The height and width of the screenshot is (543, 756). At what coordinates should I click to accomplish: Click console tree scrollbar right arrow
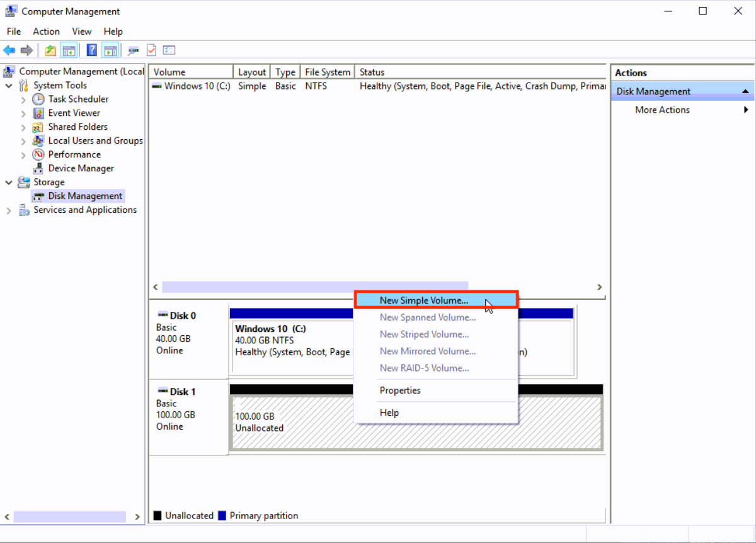pyautogui.click(x=138, y=517)
